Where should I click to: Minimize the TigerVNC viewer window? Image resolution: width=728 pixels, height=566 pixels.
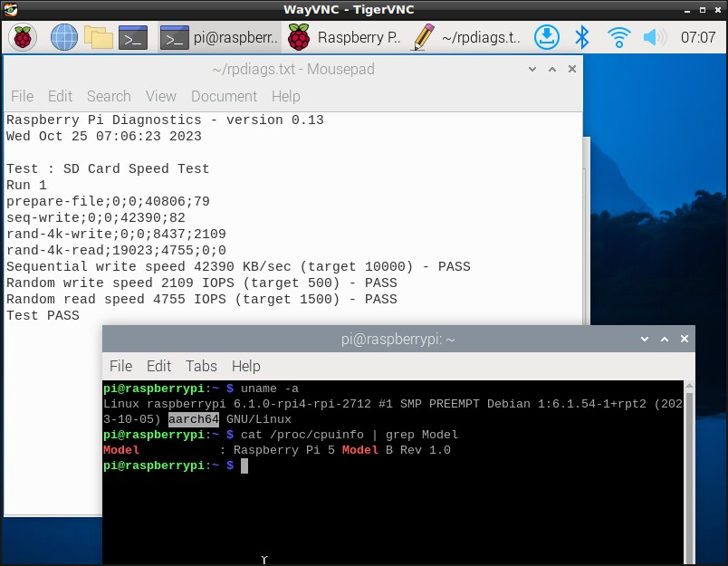[687, 10]
